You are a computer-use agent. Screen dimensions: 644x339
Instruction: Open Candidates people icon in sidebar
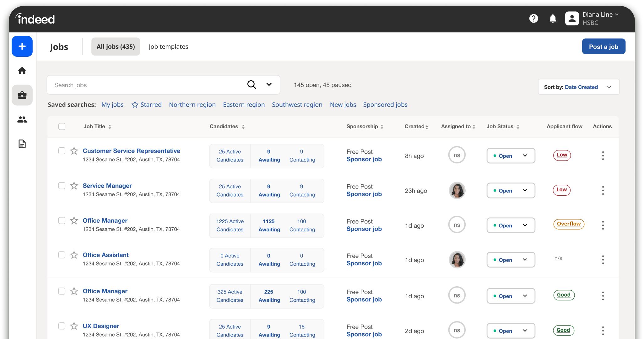coord(22,119)
